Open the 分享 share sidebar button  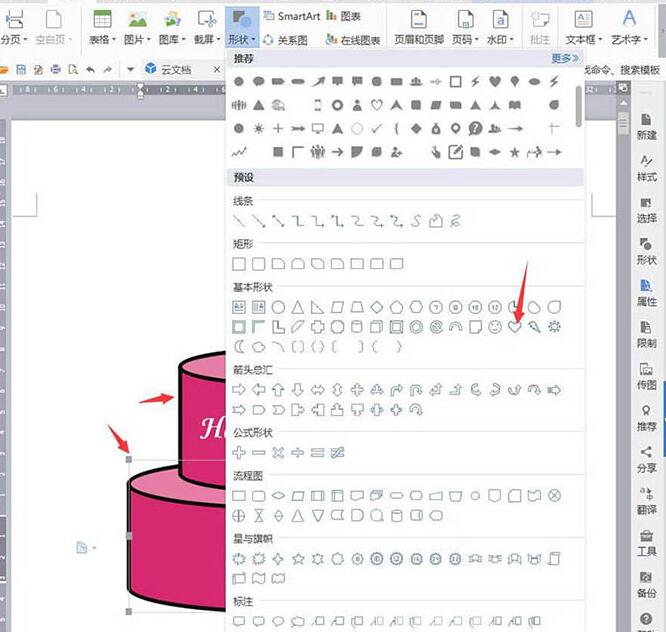646,458
